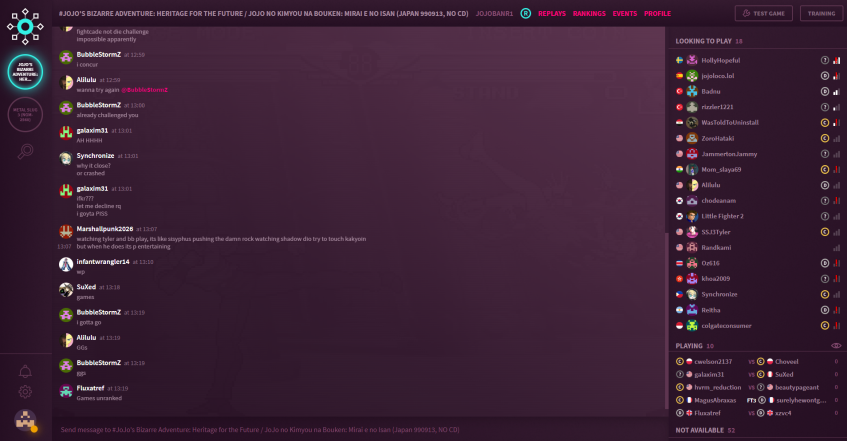Click chodeanam's unranked question badge
Image resolution: width=847 pixels, height=441 pixels.
pyautogui.click(x=825, y=201)
